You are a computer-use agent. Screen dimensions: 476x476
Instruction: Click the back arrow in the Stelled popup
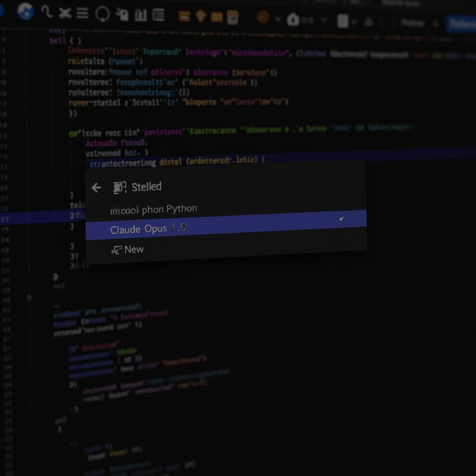click(96, 188)
